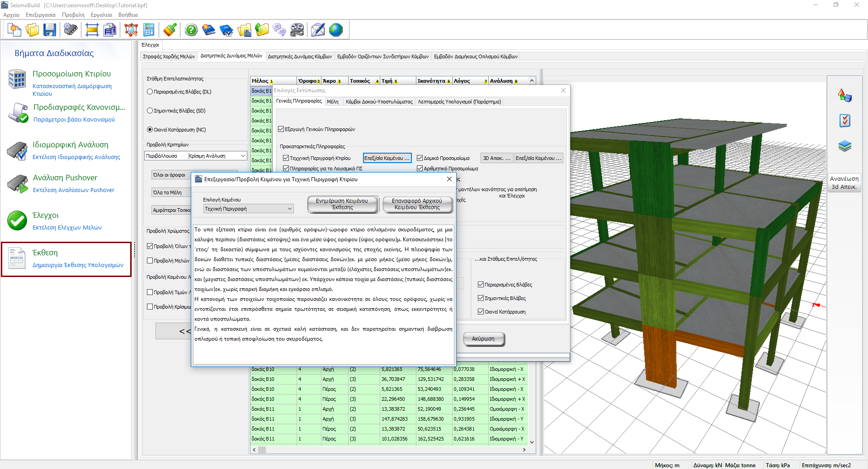This screenshot has height=469, width=868.
Task: Click the paintbrush icon in toolbar
Action: click(170, 30)
